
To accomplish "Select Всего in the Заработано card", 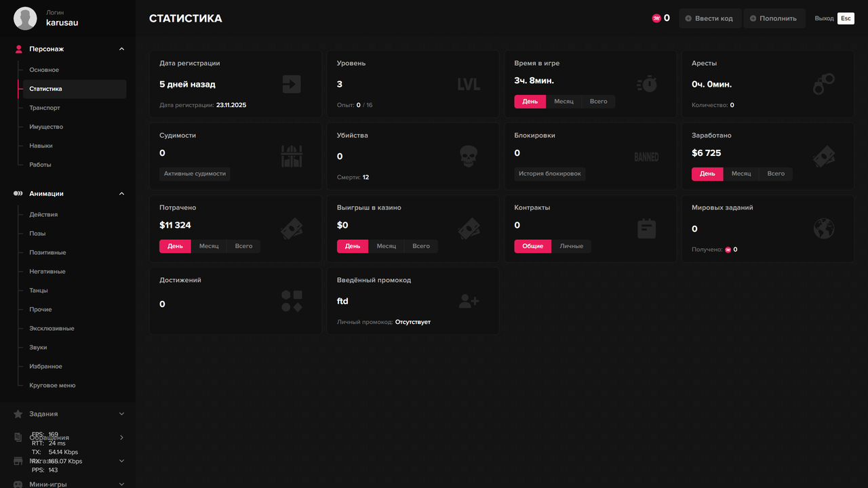I will click(776, 174).
